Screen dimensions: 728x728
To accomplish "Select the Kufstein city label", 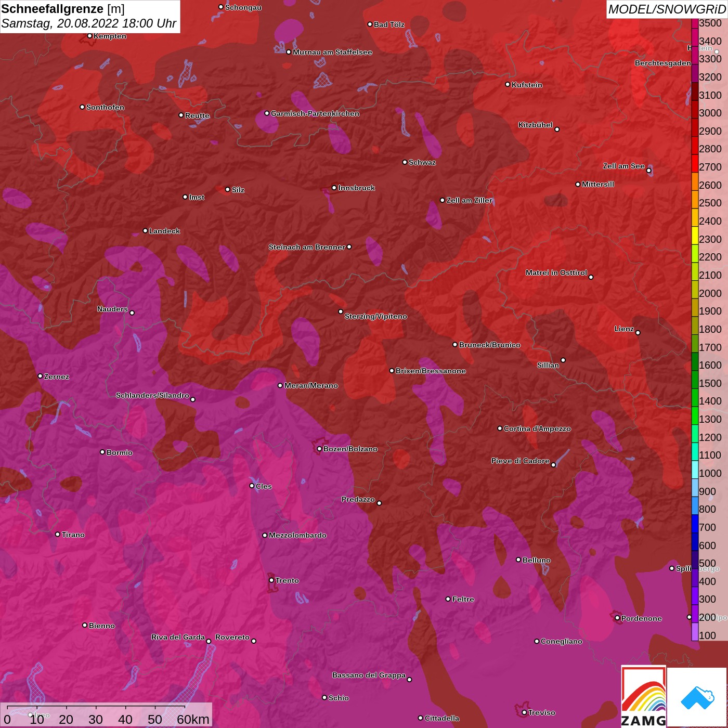I will [527, 85].
